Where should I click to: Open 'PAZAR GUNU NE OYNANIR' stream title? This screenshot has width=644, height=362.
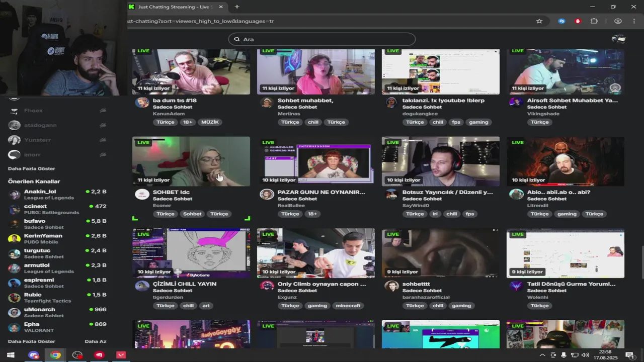point(321,192)
